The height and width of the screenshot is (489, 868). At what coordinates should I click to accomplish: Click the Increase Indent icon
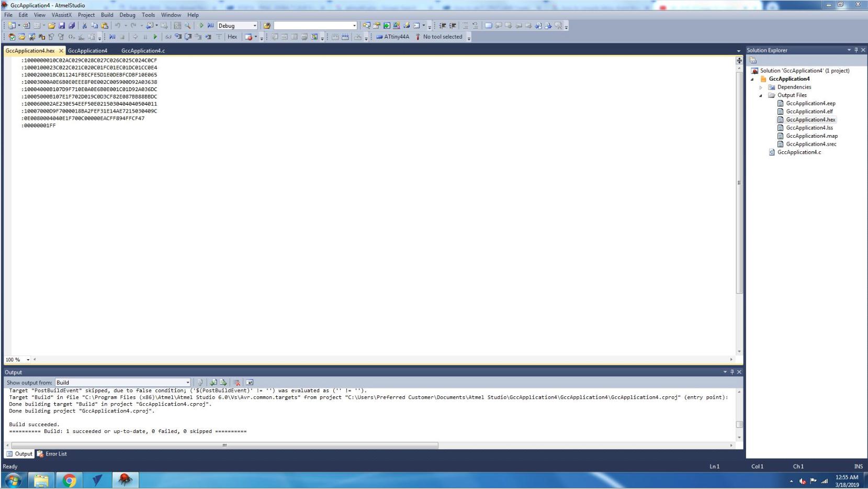click(x=453, y=26)
